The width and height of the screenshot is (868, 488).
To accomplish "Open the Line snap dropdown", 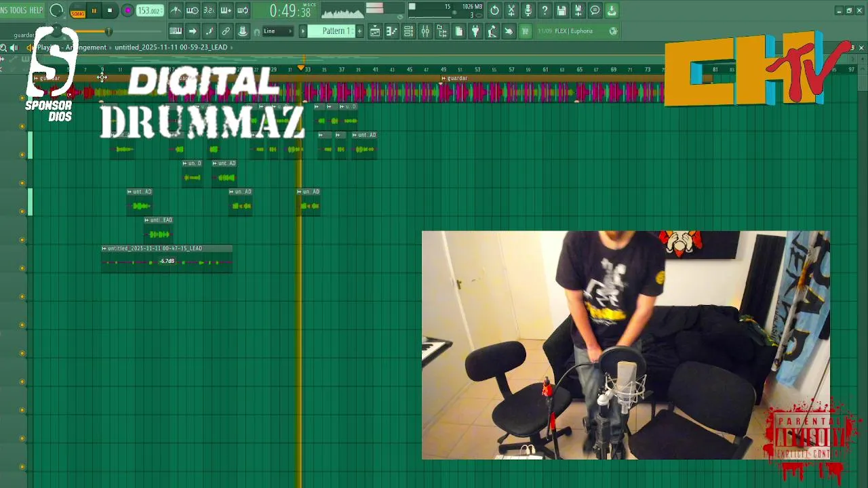I will [x=278, y=31].
